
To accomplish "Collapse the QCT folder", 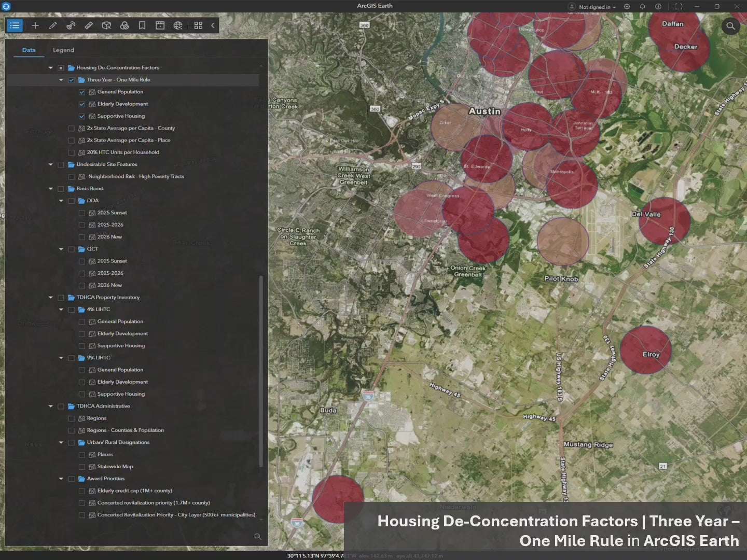I will 61,249.
